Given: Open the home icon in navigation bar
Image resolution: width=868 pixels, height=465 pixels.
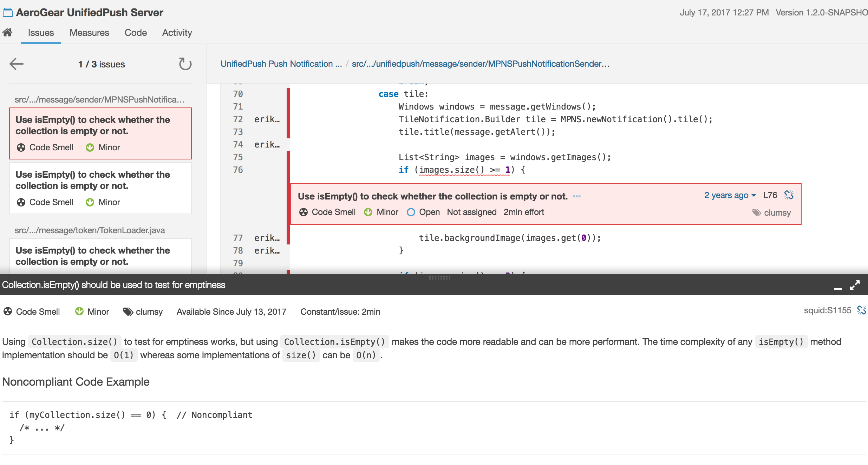Looking at the screenshot, I should 7,33.
